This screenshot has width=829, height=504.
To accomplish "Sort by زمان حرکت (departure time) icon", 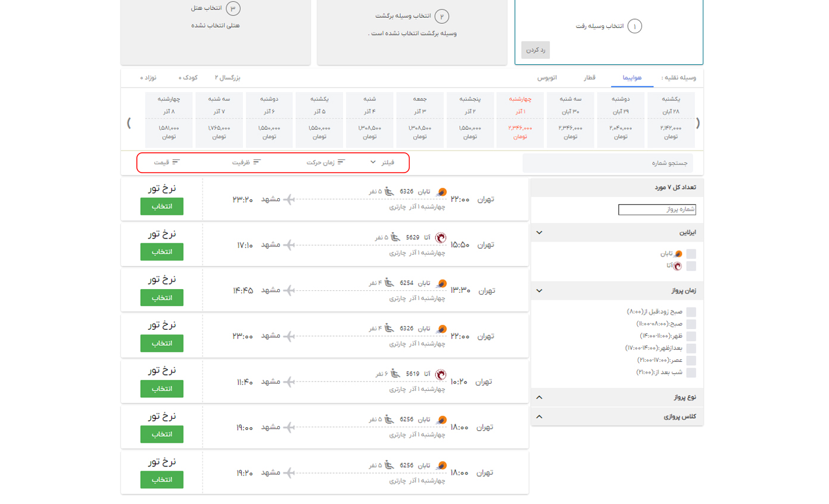I will (341, 162).
